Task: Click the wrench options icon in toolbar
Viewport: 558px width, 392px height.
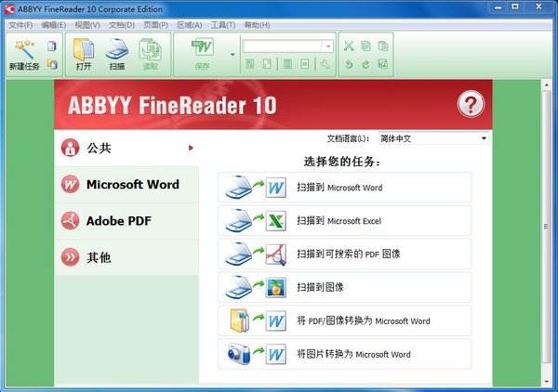Action: tap(325, 64)
